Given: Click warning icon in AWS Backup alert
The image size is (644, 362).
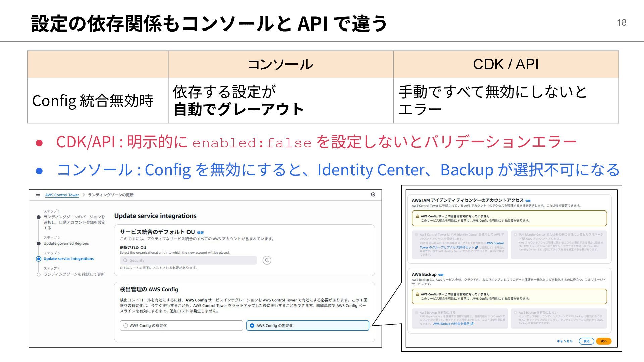Looking at the screenshot, I should click(x=417, y=294).
